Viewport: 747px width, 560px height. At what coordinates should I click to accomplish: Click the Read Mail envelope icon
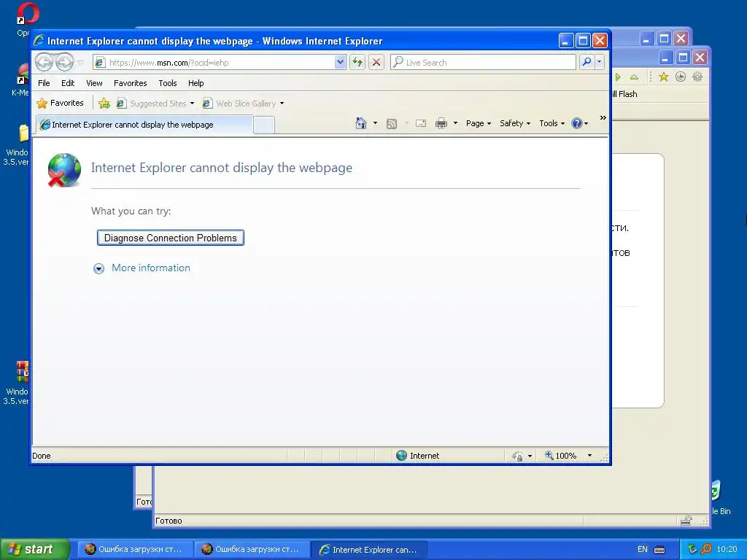[421, 123]
